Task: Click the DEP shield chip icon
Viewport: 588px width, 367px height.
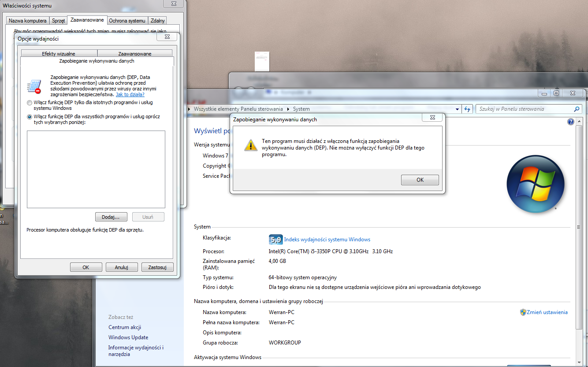Action: (x=34, y=86)
